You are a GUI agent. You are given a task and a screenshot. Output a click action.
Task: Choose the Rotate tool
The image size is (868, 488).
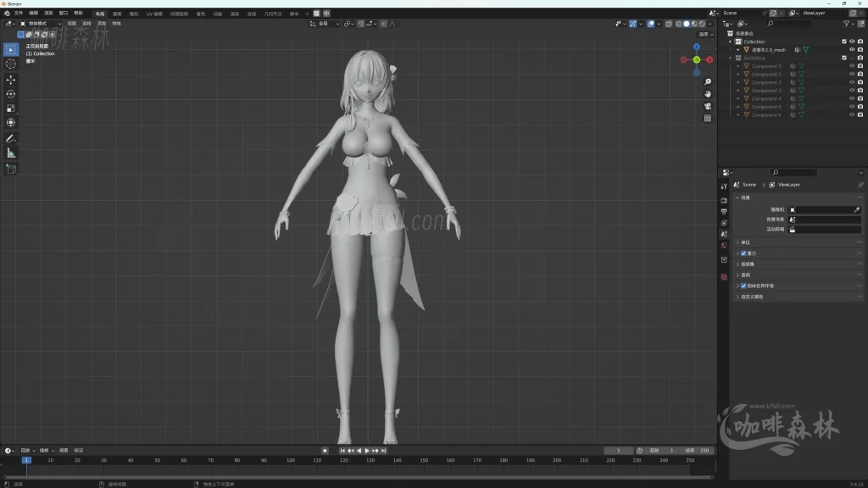coord(10,94)
